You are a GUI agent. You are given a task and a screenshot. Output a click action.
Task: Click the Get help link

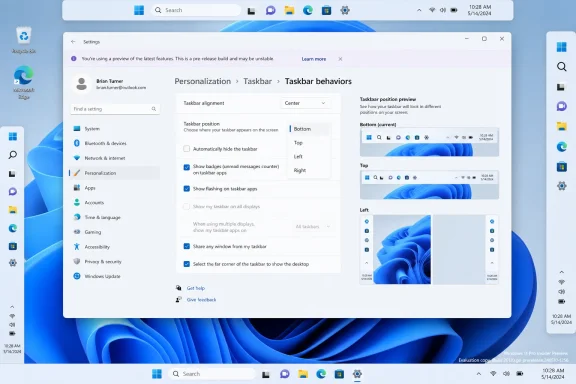coord(196,288)
